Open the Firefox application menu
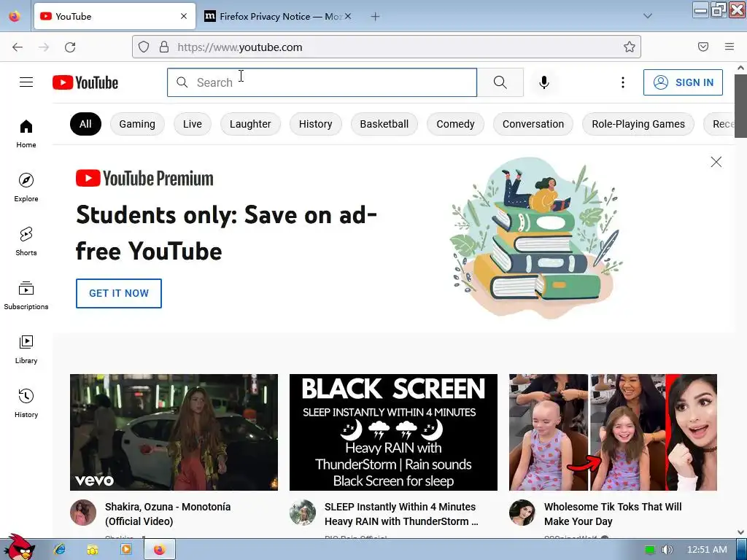Viewport: 747px width, 560px height. tap(729, 47)
